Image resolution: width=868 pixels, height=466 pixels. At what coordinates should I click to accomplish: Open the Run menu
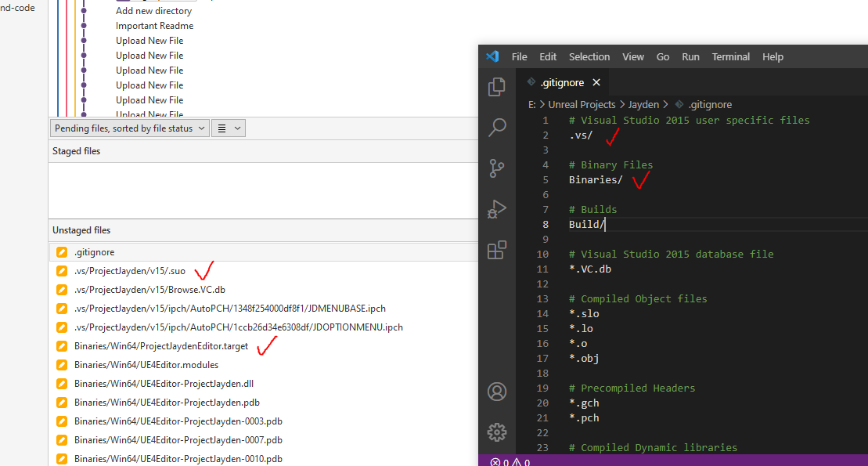pos(690,57)
